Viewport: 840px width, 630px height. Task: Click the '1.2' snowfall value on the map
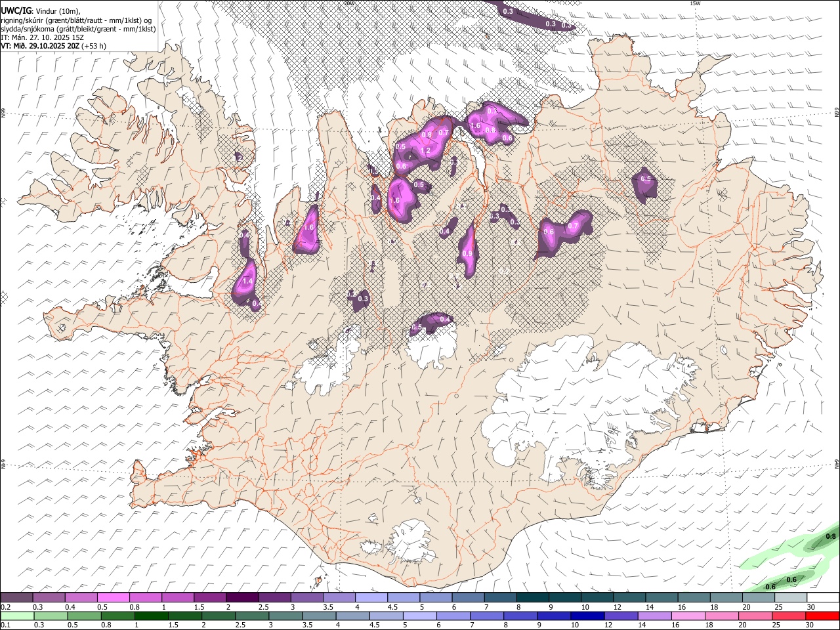[x=425, y=151]
